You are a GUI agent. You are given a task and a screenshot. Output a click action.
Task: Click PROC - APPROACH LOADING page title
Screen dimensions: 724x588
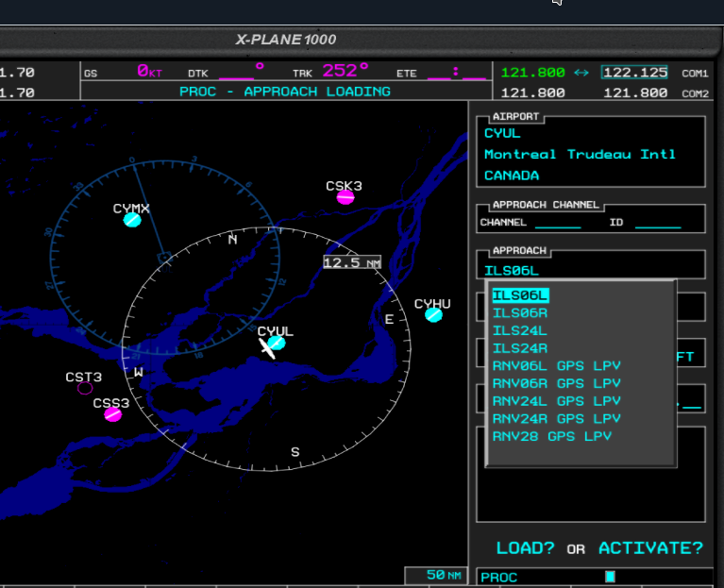[x=285, y=92]
